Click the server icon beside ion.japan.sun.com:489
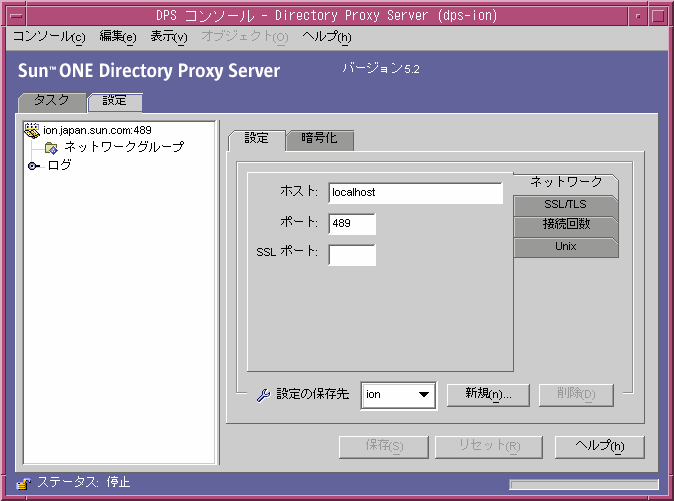The height and width of the screenshot is (501, 674). coord(32,130)
